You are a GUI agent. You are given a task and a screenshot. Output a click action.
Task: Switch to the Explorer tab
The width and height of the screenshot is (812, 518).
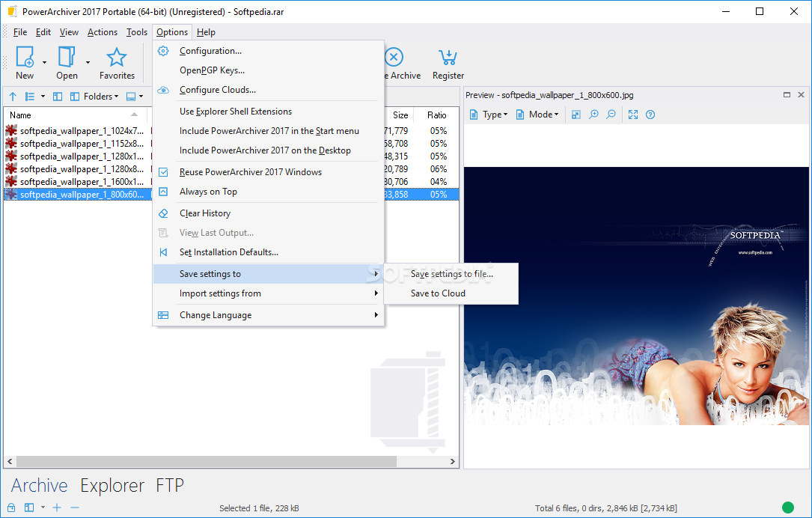[112, 485]
